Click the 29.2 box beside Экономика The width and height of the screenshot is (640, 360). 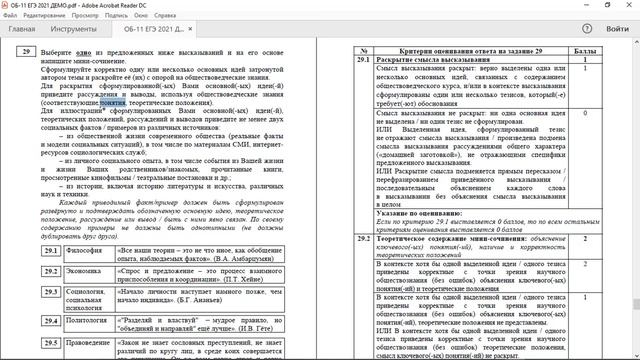[51, 271]
